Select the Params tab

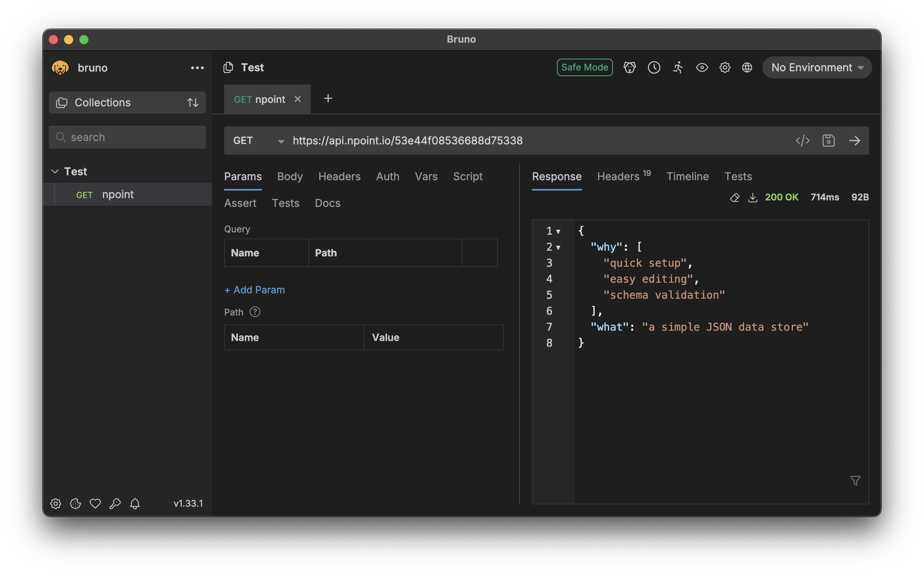243,176
